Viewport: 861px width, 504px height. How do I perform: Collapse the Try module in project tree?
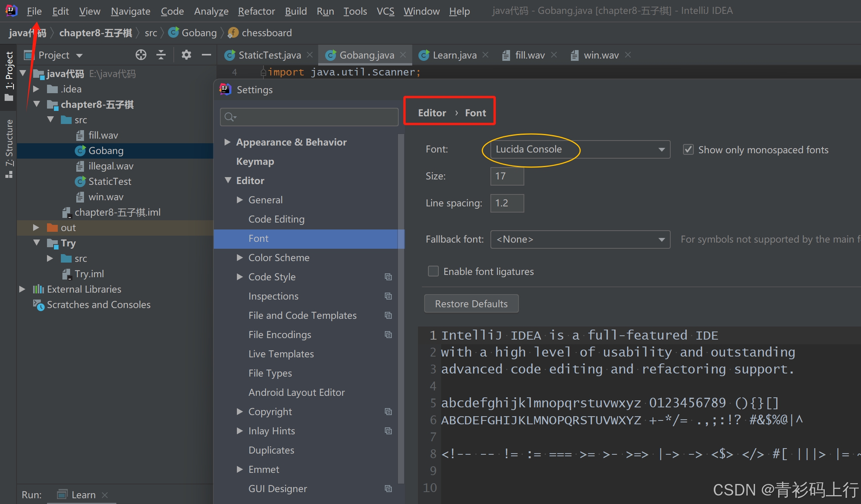tap(37, 243)
